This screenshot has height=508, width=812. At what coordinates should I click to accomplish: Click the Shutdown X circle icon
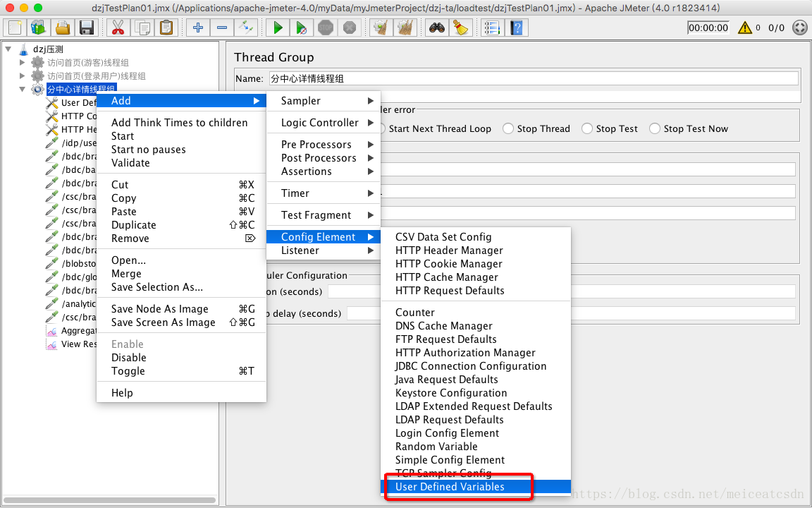pyautogui.click(x=350, y=28)
